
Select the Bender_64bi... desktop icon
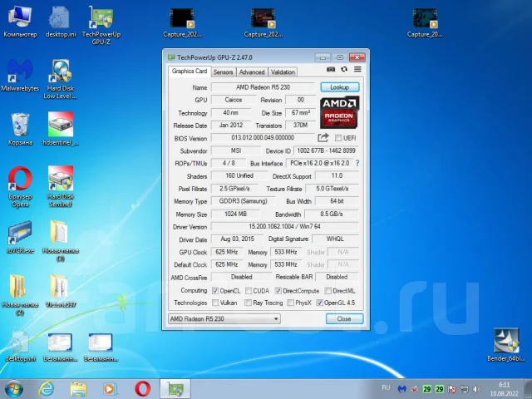coord(506,345)
